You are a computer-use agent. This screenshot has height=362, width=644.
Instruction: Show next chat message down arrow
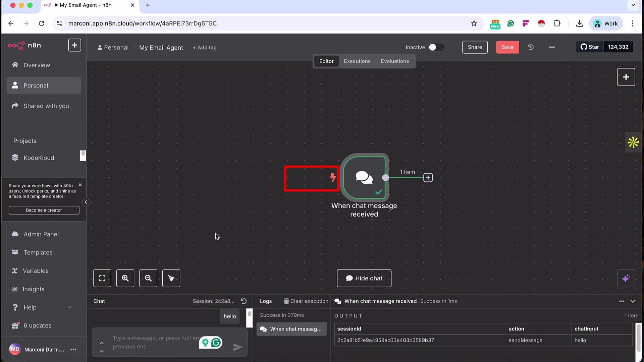click(x=102, y=351)
